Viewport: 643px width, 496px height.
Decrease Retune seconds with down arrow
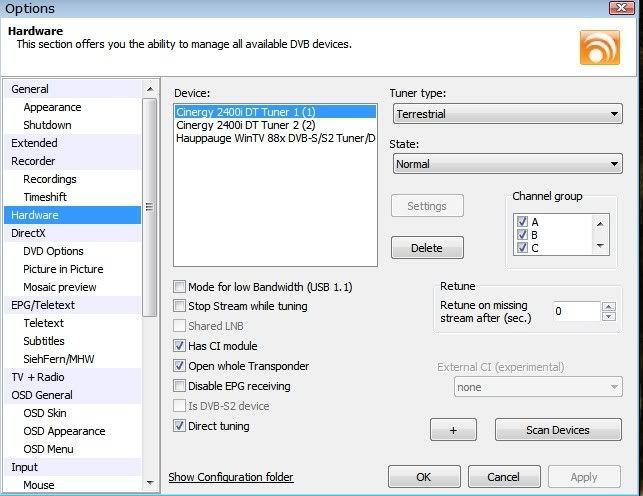click(609, 316)
